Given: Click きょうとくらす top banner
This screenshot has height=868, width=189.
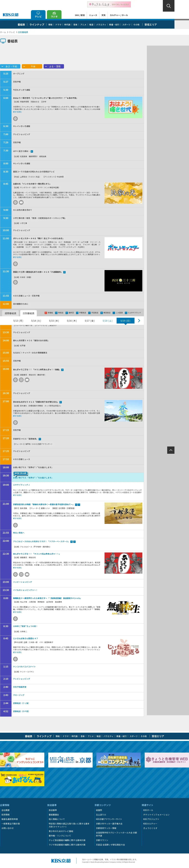Looking at the screenshot, I should click(109, 4).
